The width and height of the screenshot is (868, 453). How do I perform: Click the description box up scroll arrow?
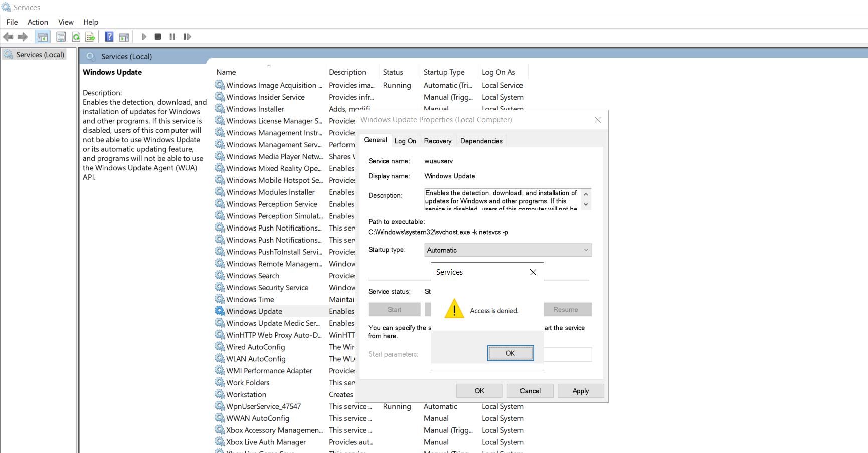586,194
